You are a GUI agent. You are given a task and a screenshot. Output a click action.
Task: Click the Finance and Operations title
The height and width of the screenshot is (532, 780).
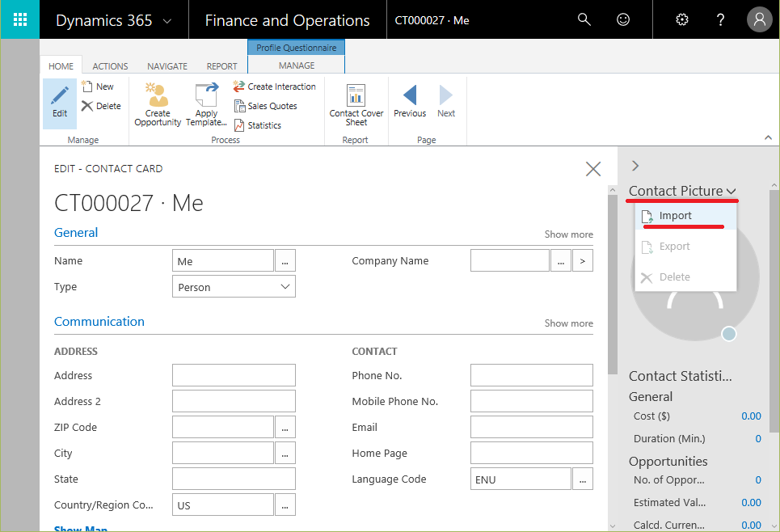(288, 20)
